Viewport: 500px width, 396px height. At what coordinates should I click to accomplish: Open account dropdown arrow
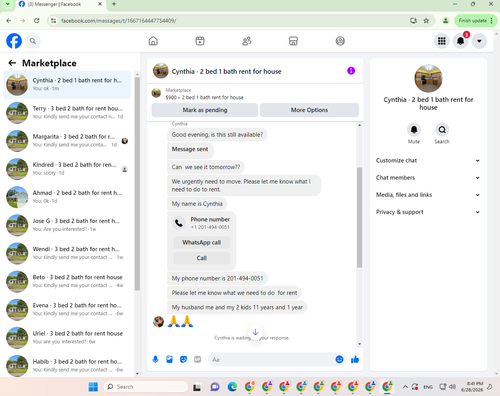point(479,41)
